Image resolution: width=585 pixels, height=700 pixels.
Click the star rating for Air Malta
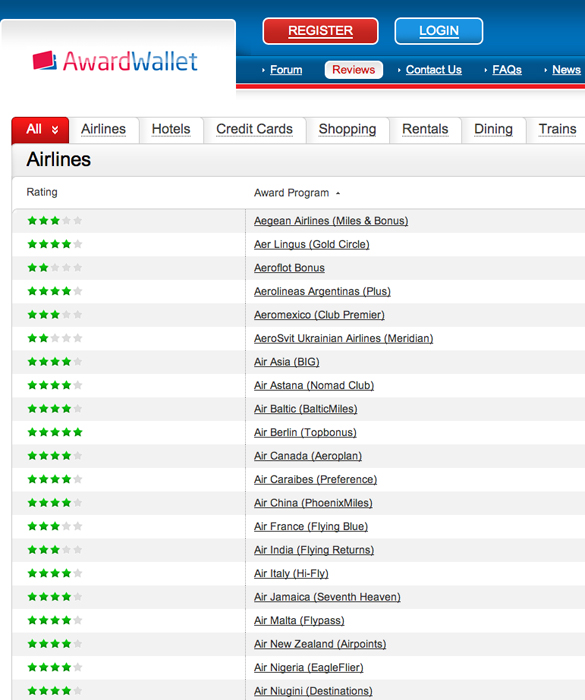(x=55, y=621)
